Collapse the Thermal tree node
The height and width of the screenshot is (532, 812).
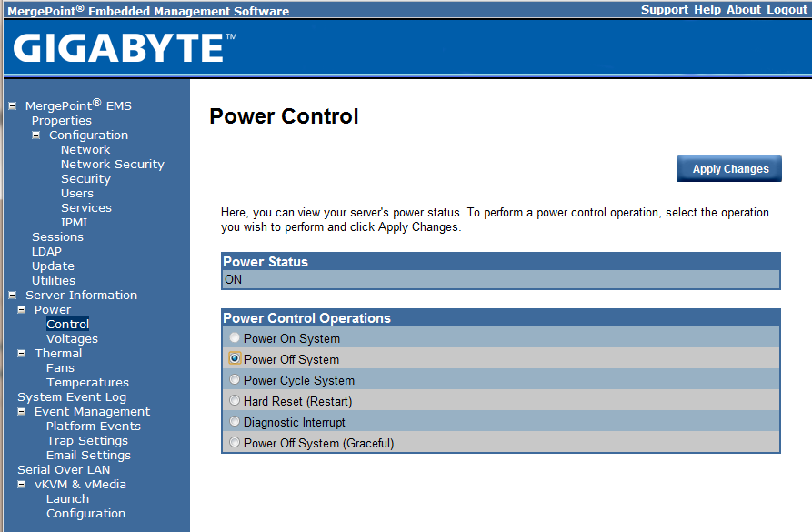[x=21, y=353]
